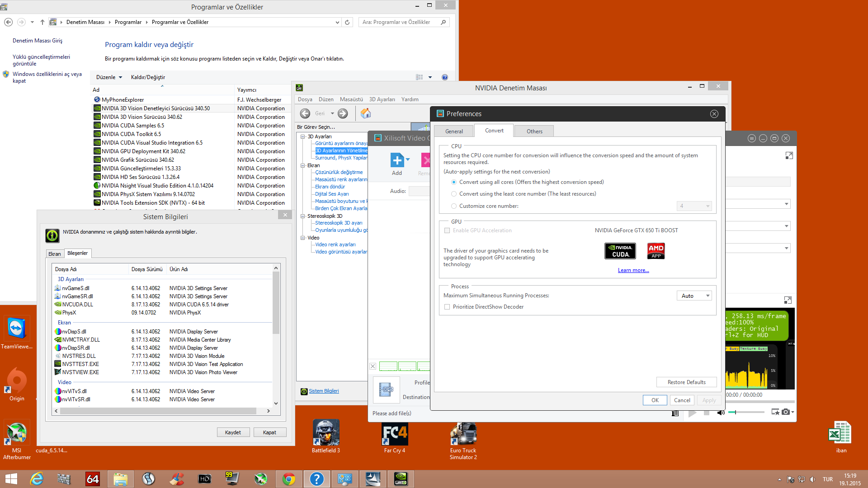Open the help icon in Programlar ve Özellikler

click(x=445, y=77)
